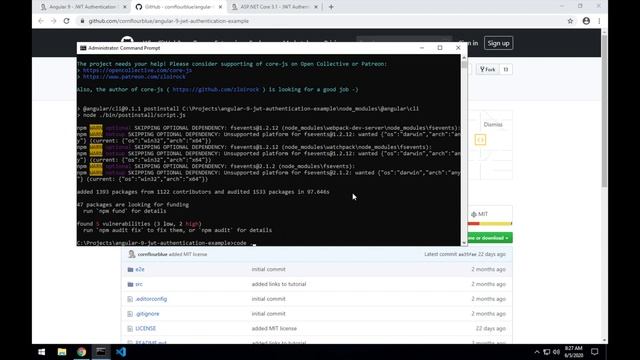Dismiss the GitHub banner
640x360 pixels.
(x=493, y=124)
